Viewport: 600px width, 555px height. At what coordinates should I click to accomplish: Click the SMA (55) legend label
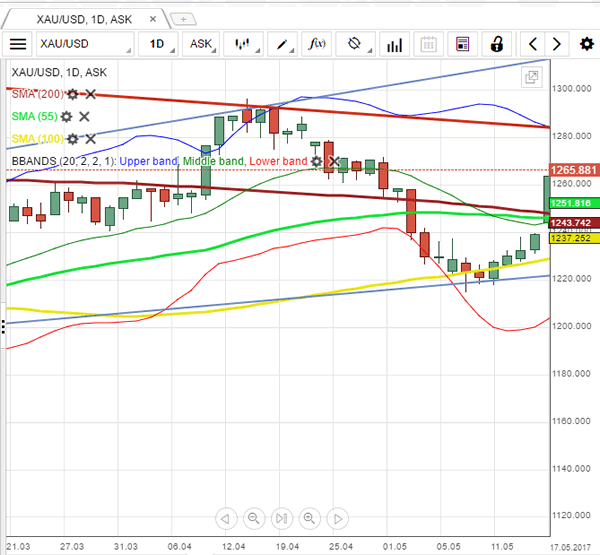pos(34,116)
